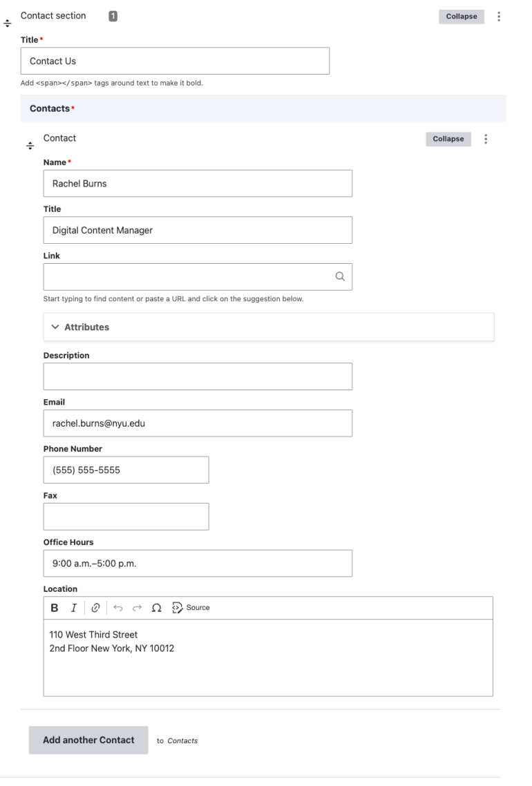This screenshot has width=532, height=786.
Task: Click drag handle beside Contact item
Action: pyautogui.click(x=30, y=146)
